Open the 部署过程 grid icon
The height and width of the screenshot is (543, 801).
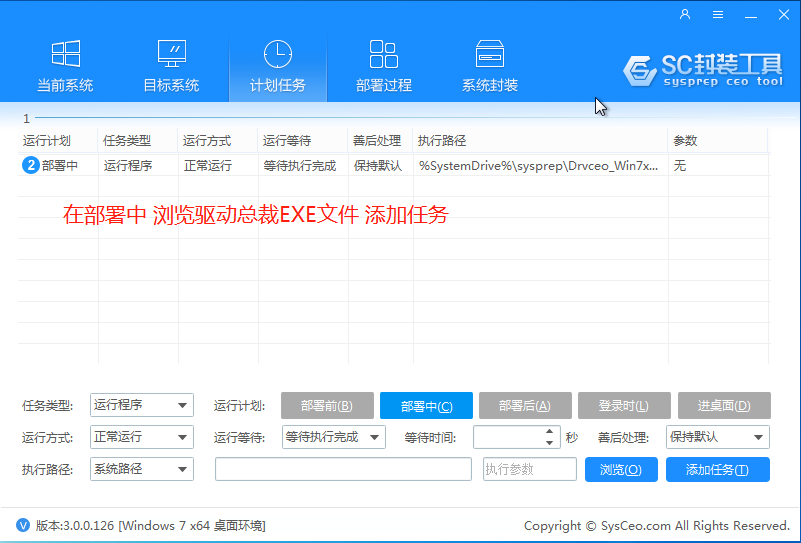(x=384, y=54)
